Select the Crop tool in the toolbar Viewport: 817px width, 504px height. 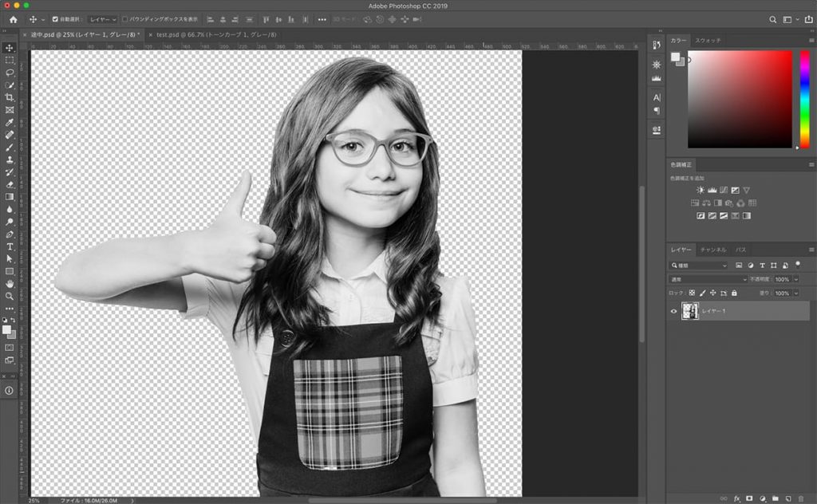point(10,97)
